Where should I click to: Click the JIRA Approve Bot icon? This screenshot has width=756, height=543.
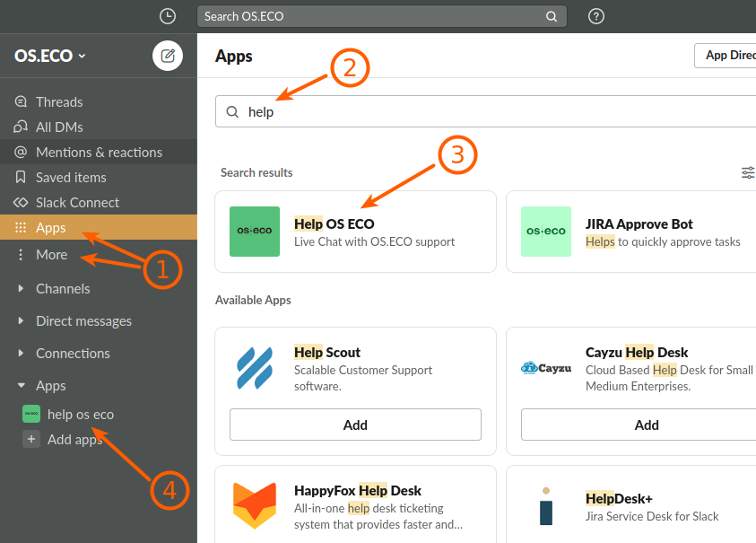click(x=545, y=232)
